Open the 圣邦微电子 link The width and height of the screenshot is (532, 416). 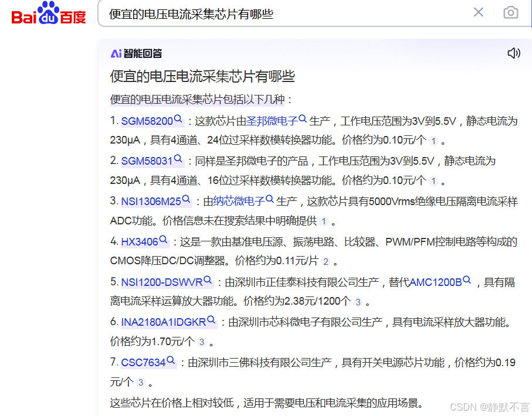pyautogui.click(x=272, y=121)
